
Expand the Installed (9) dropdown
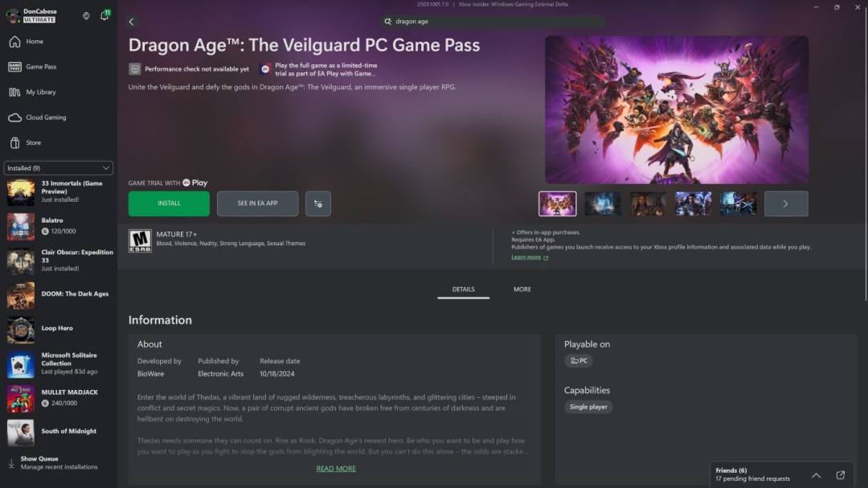click(58, 167)
